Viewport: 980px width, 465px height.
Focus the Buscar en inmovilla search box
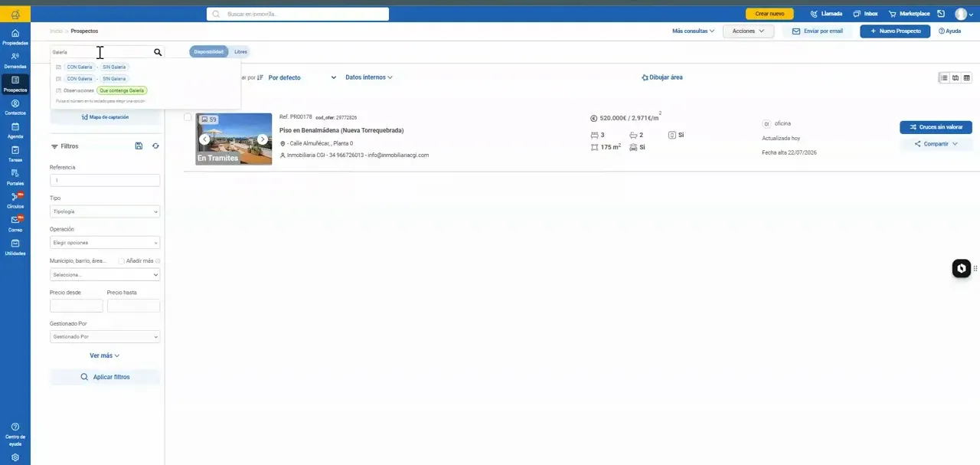coord(298,14)
